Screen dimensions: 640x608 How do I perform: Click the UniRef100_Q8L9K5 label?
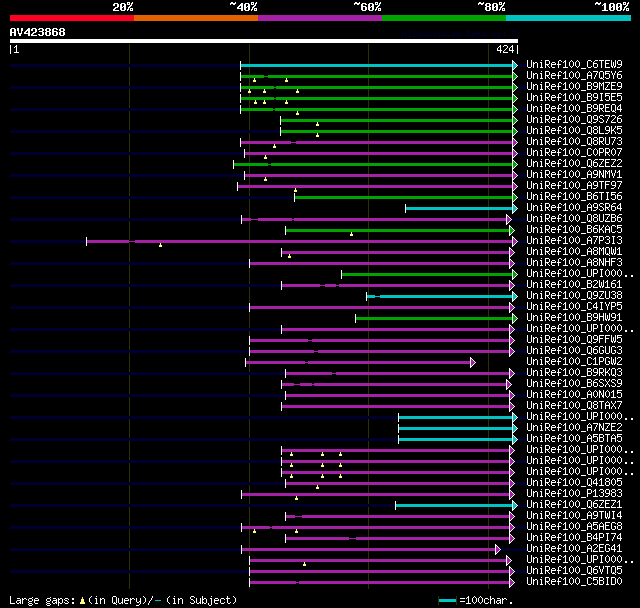[574, 131]
